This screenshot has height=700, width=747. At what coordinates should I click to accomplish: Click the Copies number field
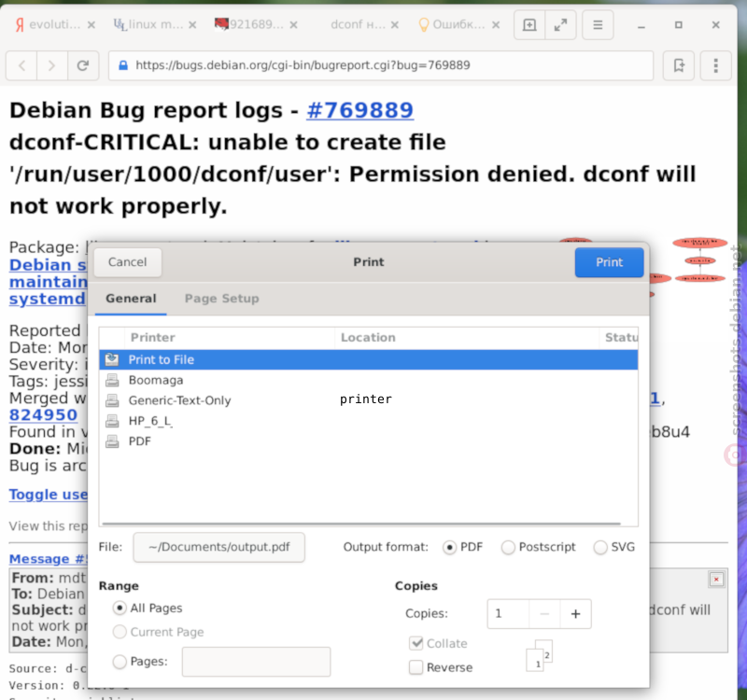(508, 614)
